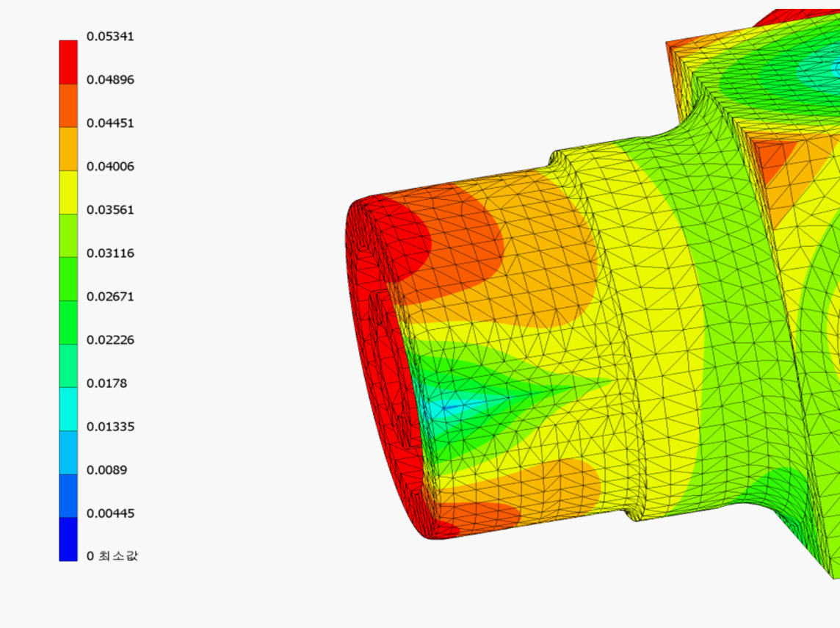
Task: Click the light orange band above yellow in legend
Action: click(68, 148)
